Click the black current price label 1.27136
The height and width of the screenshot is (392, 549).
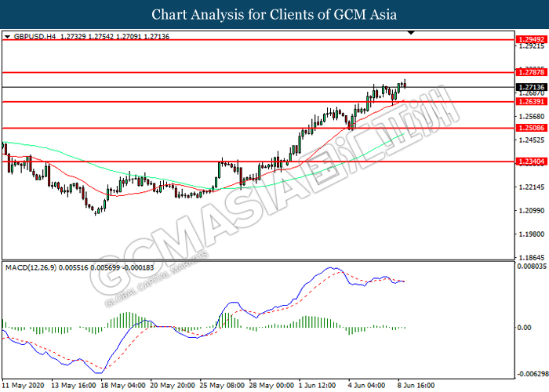tap(531, 87)
